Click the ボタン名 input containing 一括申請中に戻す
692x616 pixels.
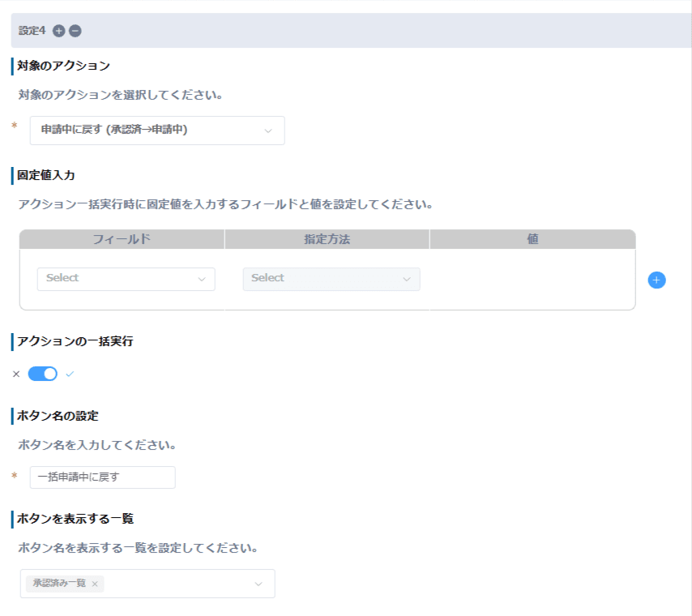(x=102, y=477)
